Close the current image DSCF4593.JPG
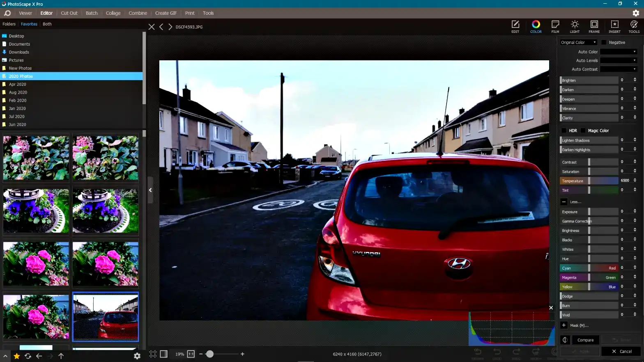644x362 pixels. coord(152,27)
